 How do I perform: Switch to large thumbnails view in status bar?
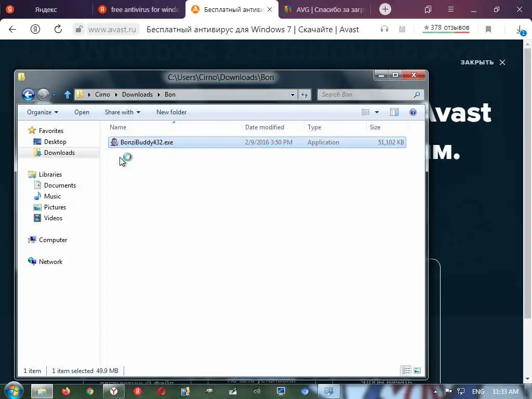pyautogui.click(x=417, y=370)
